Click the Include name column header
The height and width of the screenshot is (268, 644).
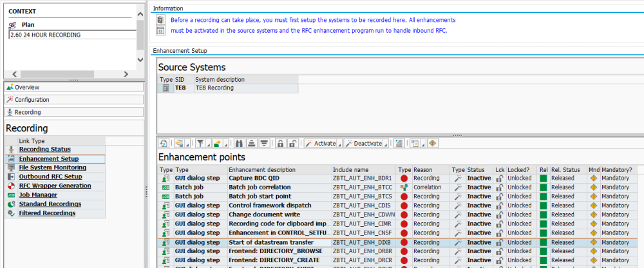(x=365, y=170)
